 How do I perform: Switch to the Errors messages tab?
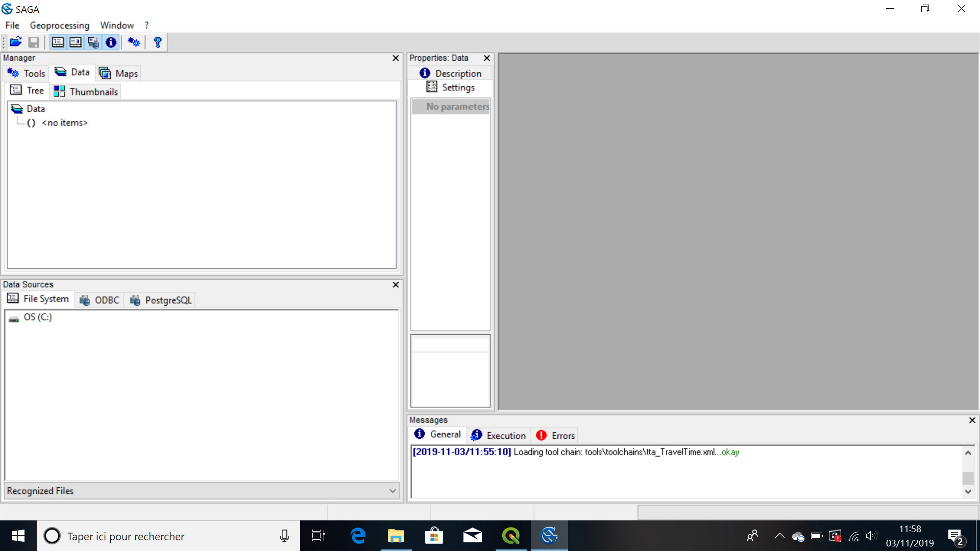[x=555, y=436]
